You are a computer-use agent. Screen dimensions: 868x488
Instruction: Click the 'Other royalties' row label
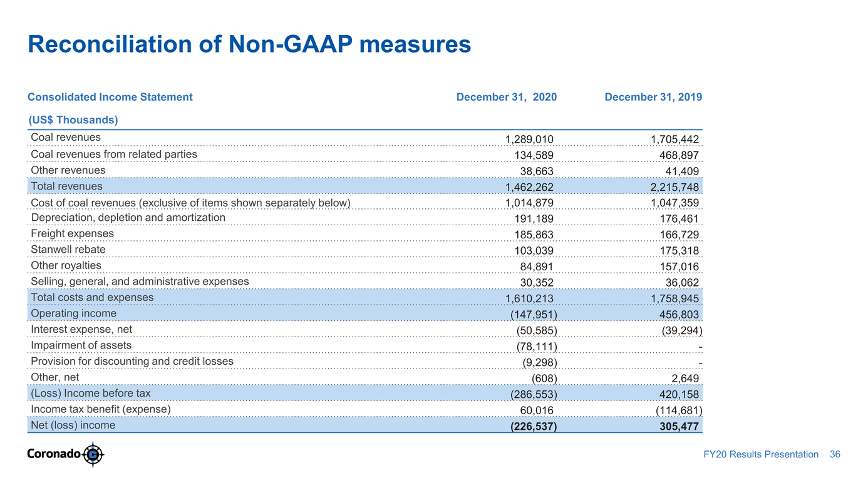click(66, 265)
